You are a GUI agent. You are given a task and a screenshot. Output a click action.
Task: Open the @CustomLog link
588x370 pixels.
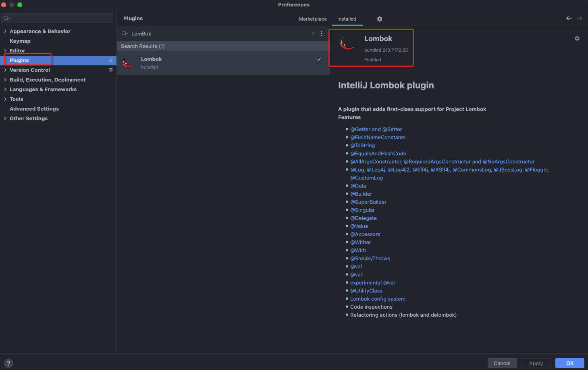(x=366, y=178)
